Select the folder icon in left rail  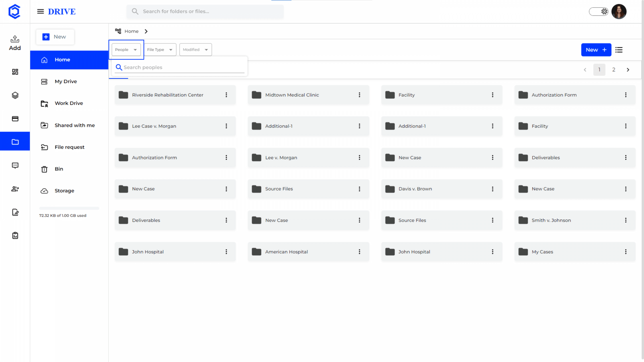[x=15, y=142]
